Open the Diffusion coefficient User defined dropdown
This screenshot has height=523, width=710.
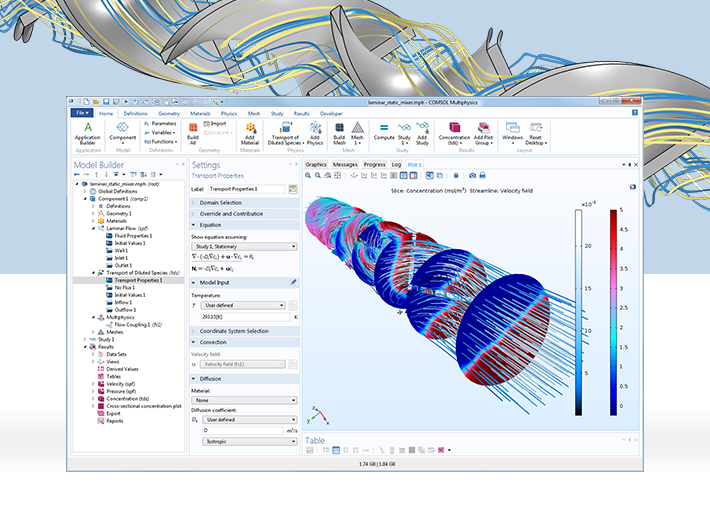[x=249, y=420]
